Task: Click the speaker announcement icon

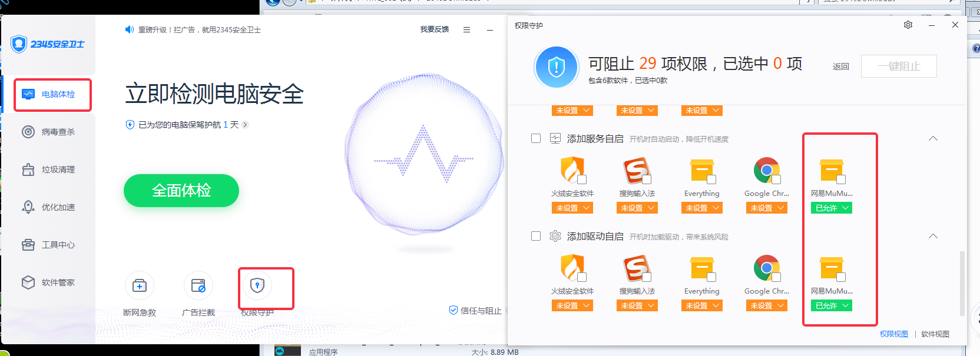Action: click(130, 29)
